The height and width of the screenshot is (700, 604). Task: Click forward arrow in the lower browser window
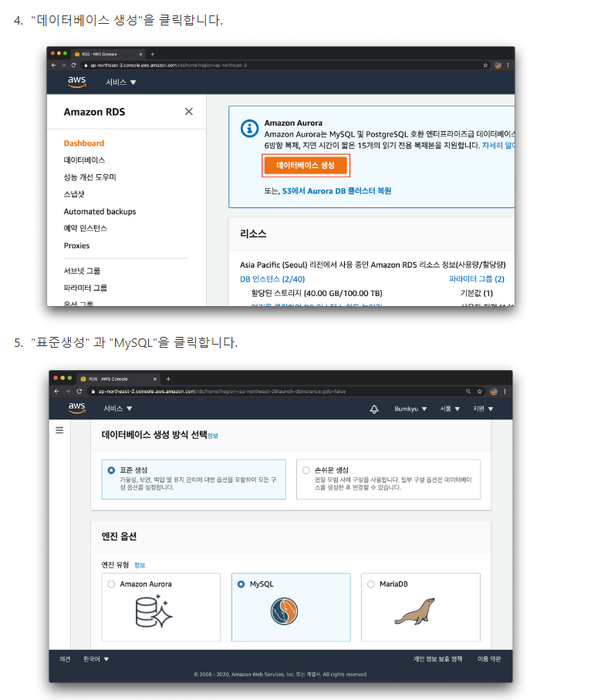(68, 392)
